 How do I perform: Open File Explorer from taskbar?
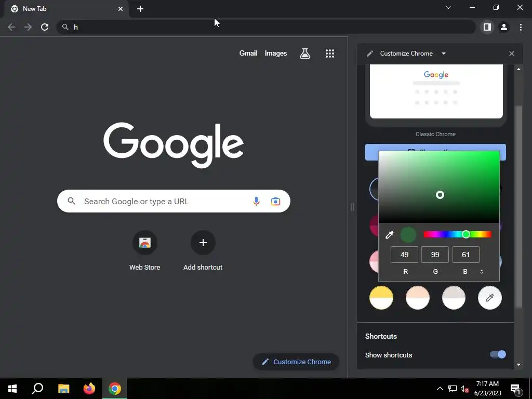coord(63,389)
